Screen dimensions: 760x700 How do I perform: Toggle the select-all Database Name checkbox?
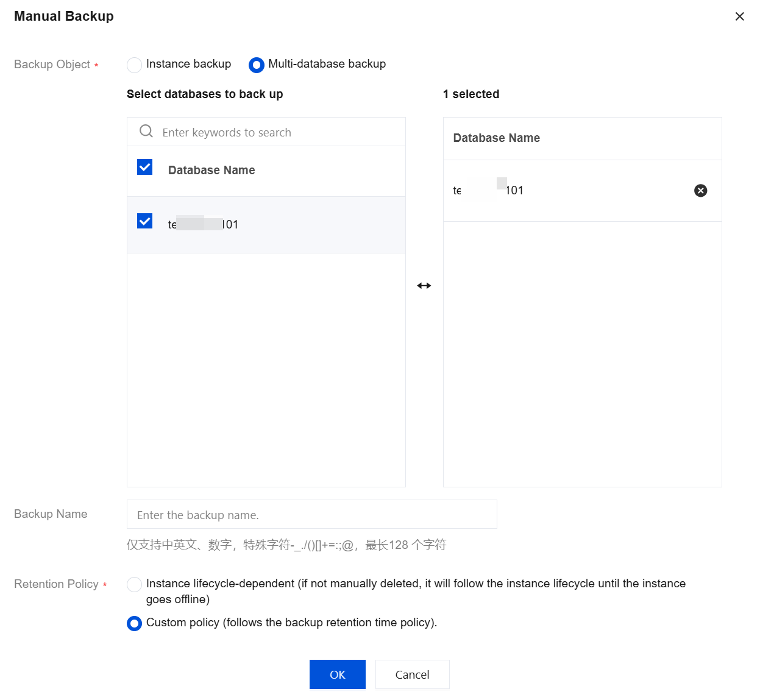[x=145, y=168]
